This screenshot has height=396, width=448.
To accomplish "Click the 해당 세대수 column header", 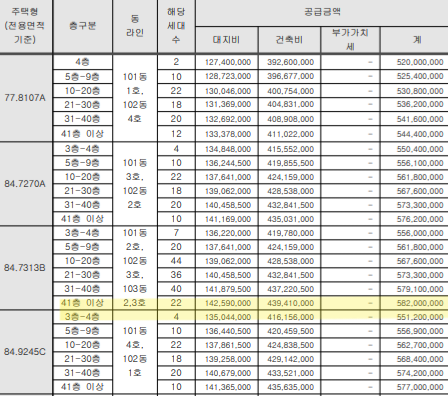I will point(176,26).
